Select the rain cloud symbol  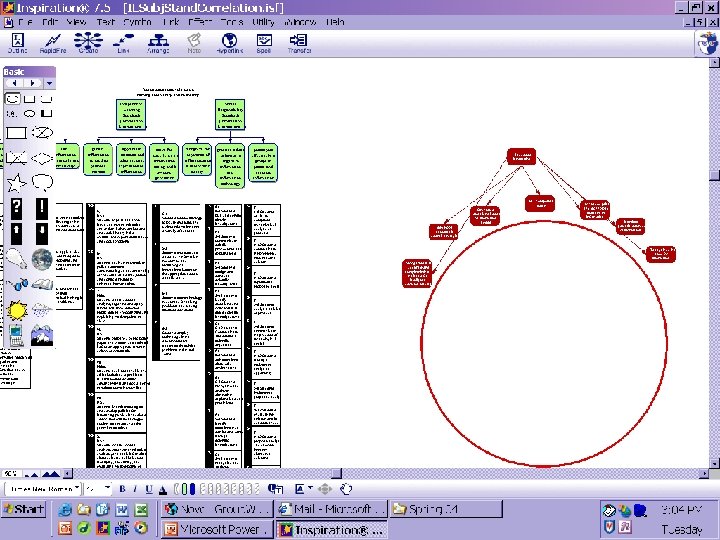coord(42,310)
